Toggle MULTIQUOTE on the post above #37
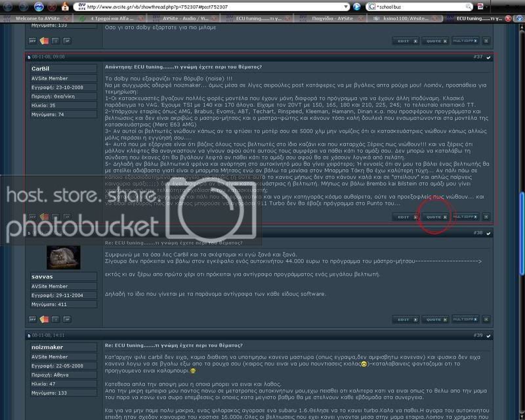The height and width of the screenshot is (420, 525). click(x=465, y=41)
